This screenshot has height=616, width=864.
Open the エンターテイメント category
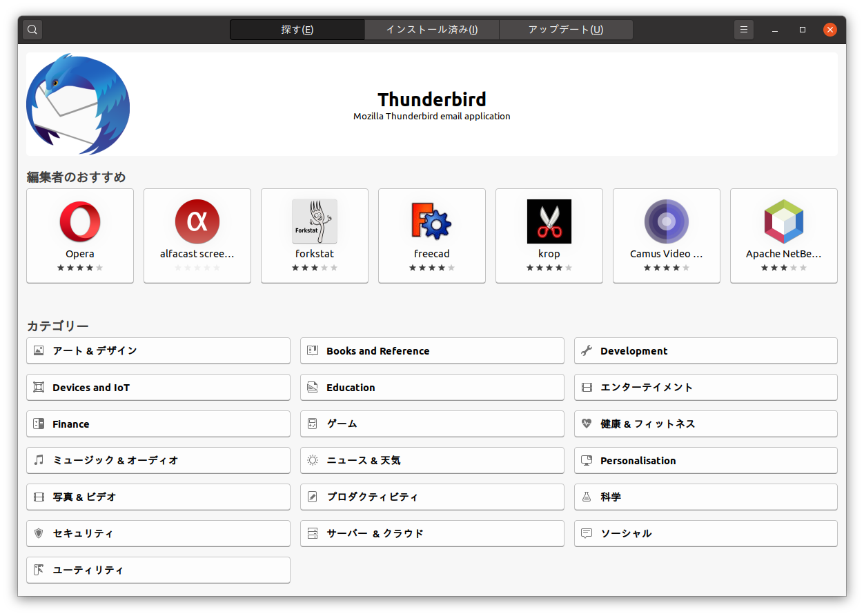706,387
